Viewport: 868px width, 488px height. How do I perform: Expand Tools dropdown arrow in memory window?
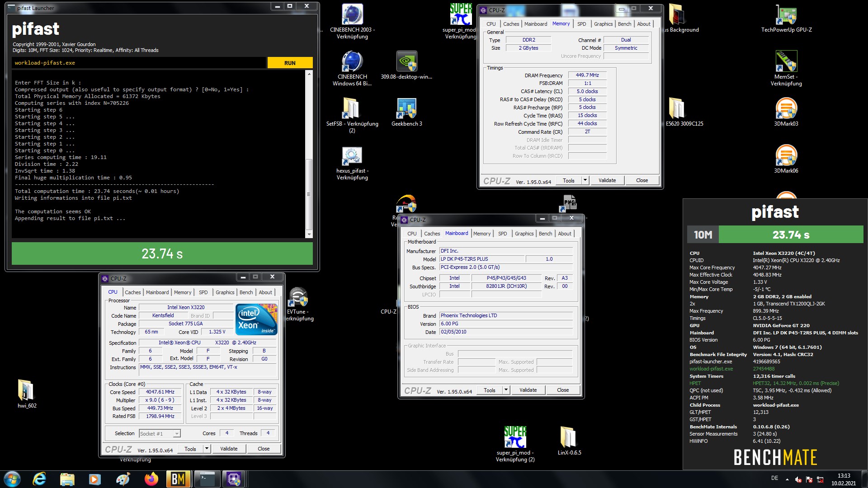click(585, 180)
